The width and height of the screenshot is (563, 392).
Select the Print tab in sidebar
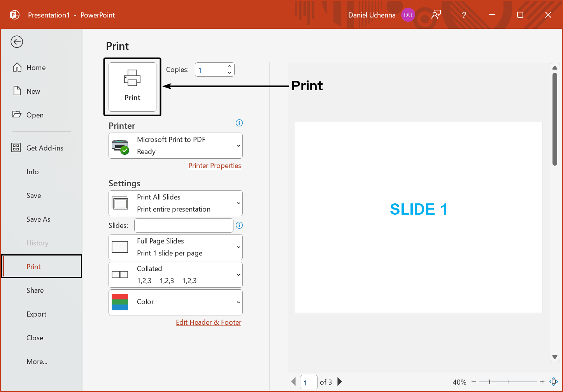tap(33, 266)
